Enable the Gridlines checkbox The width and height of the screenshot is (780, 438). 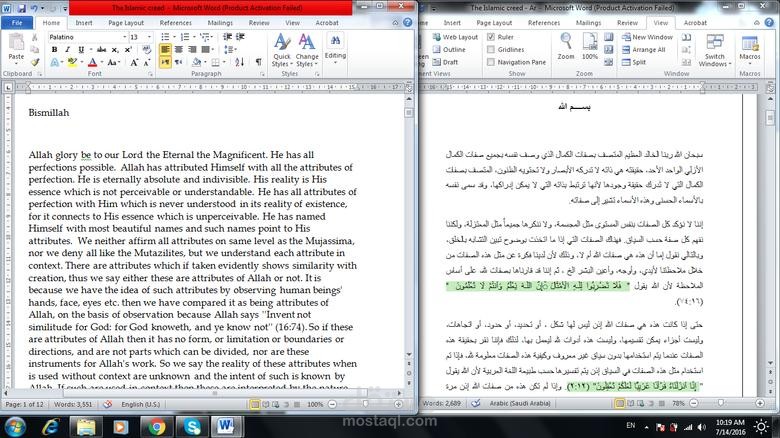tap(491, 49)
